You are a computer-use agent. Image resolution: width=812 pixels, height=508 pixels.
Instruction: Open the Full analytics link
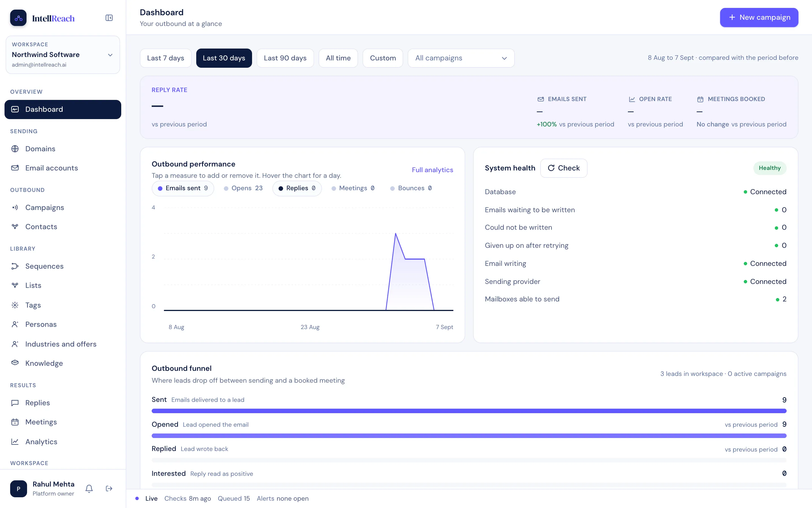pos(433,170)
